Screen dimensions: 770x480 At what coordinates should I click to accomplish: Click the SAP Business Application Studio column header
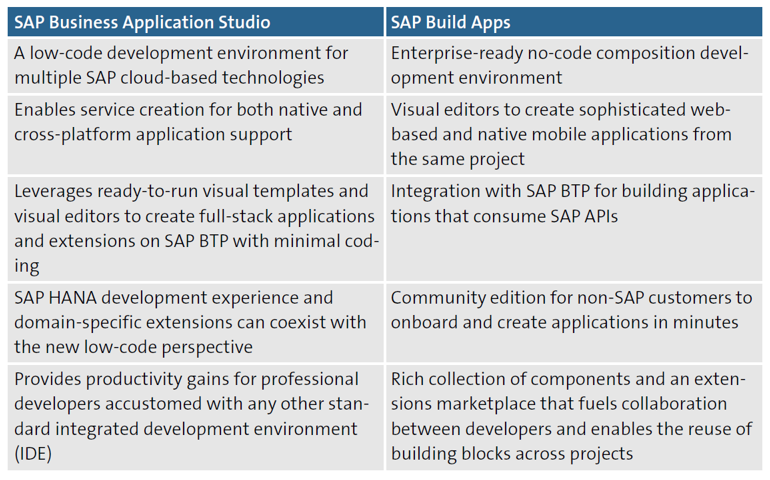coord(194,22)
